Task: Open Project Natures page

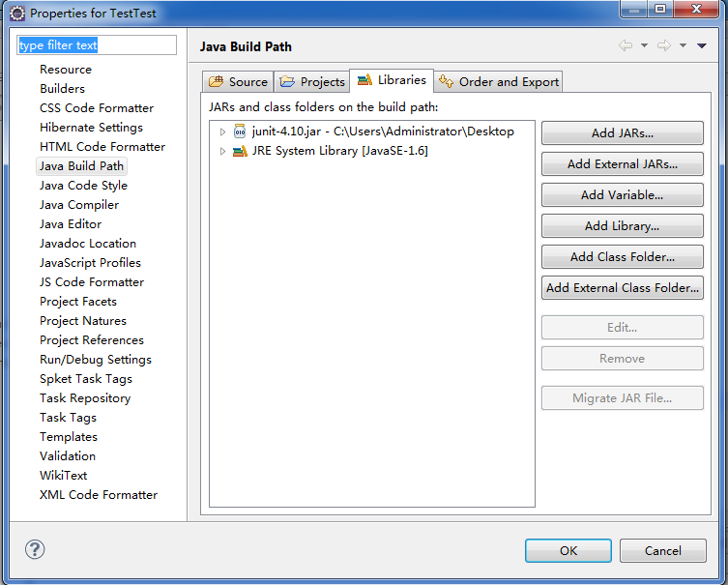Action: coord(83,321)
